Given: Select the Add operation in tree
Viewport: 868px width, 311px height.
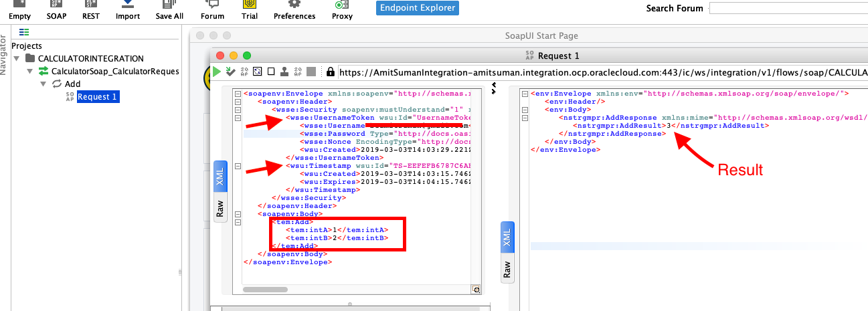Looking at the screenshot, I should click(x=72, y=84).
